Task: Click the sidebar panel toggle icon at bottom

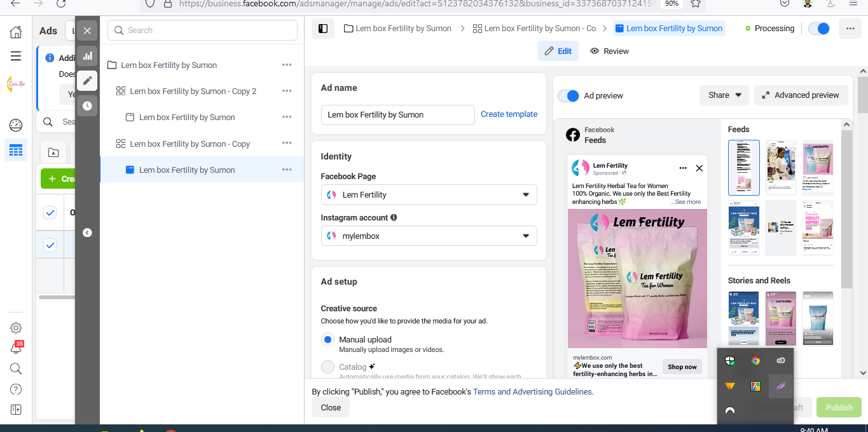Action: [16, 410]
